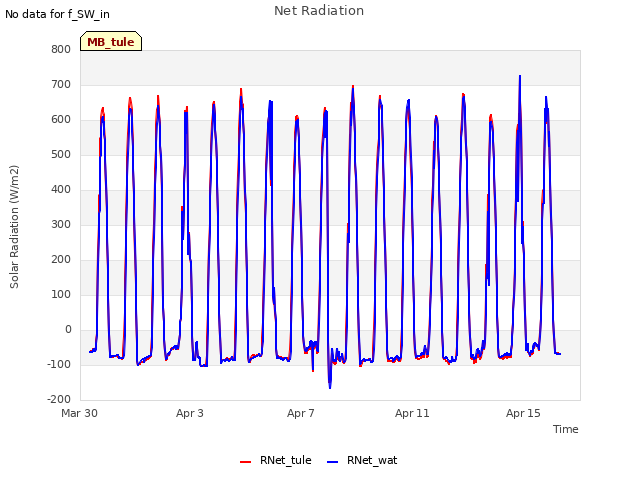Image resolution: width=640 pixels, height=480 pixels.
Task: Click the 800 y-axis tick label
Action: coord(61,49)
